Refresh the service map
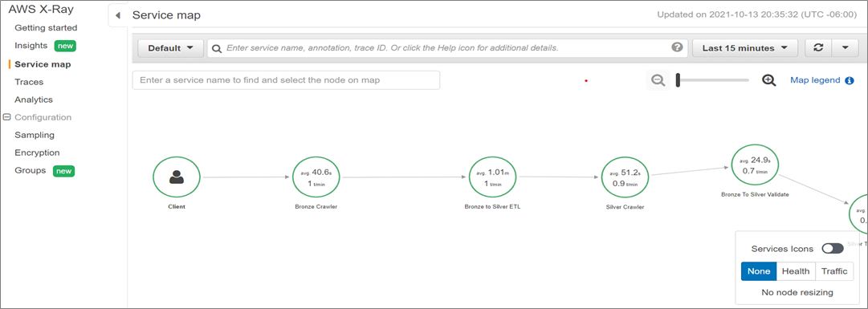This screenshot has width=868, height=309. point(817,47)
